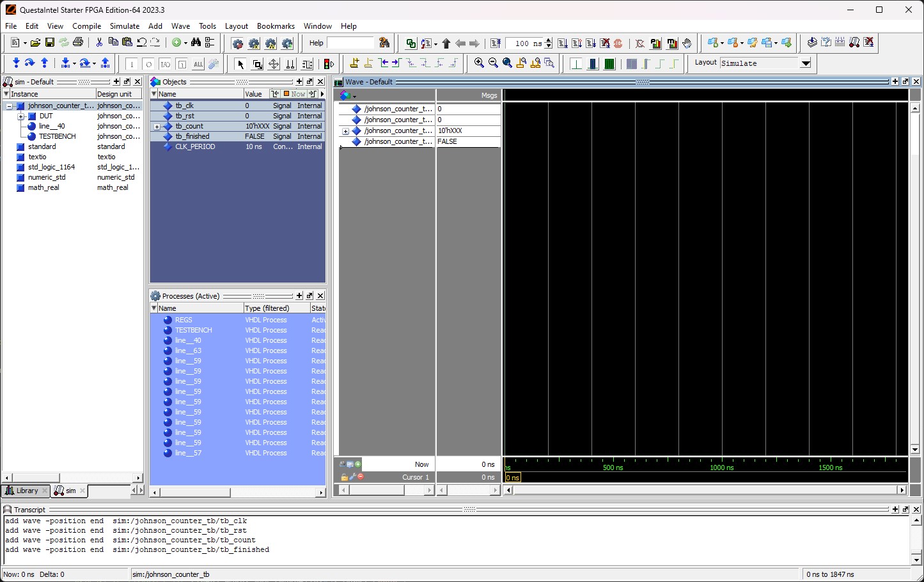Toggle the Now filter in Objects header

(x=295, y=94)
